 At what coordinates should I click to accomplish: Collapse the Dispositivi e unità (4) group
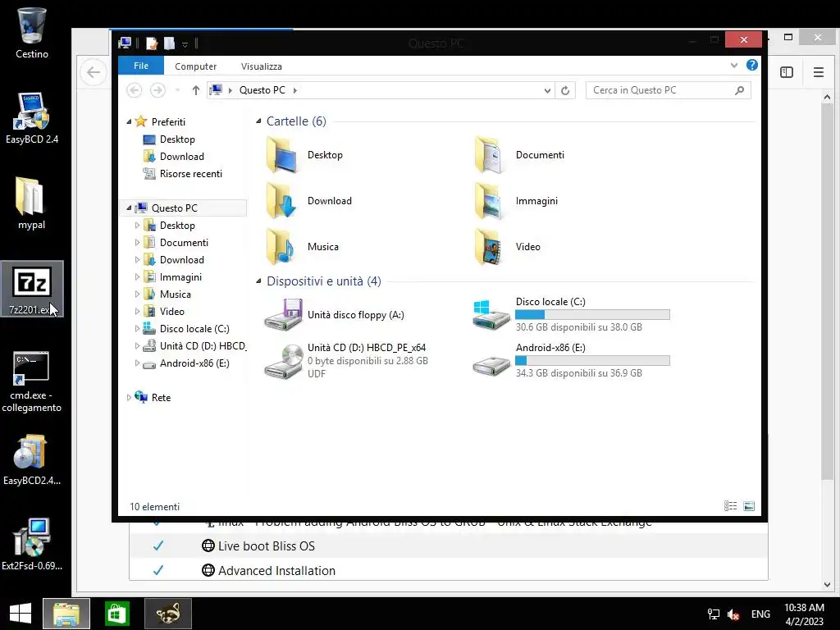click(x=258, y=281)
